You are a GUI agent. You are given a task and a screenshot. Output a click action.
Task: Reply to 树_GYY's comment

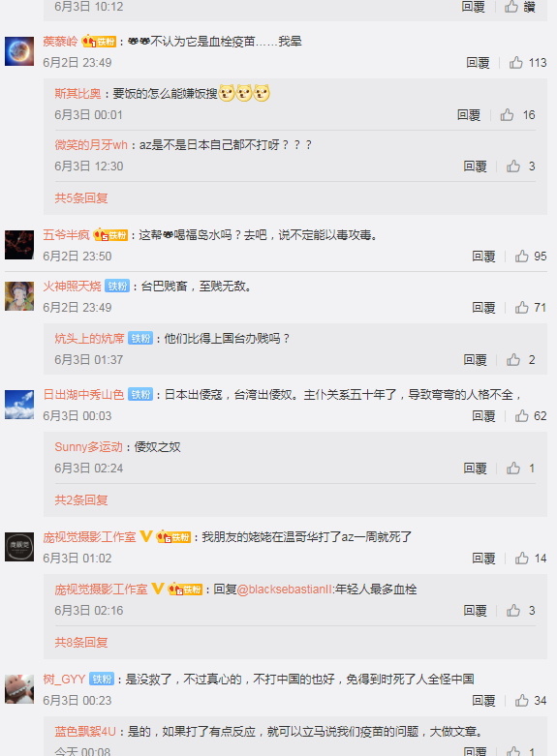pos(483,701)
